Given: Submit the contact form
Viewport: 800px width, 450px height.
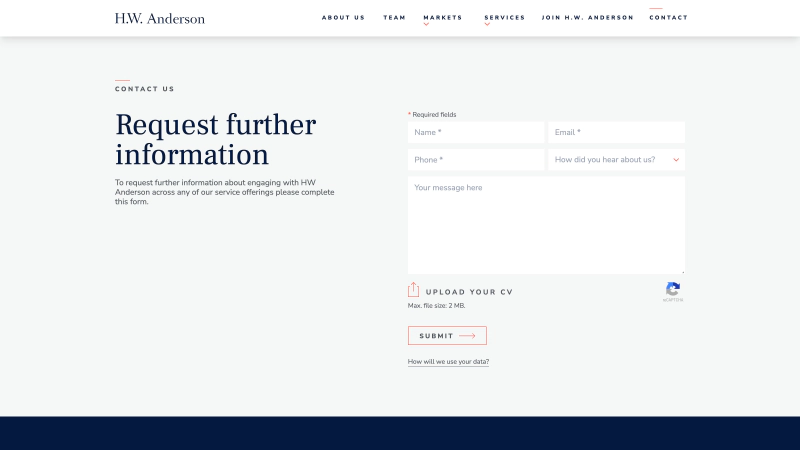Looking at the screenshot, I should (x=447, y=336).
